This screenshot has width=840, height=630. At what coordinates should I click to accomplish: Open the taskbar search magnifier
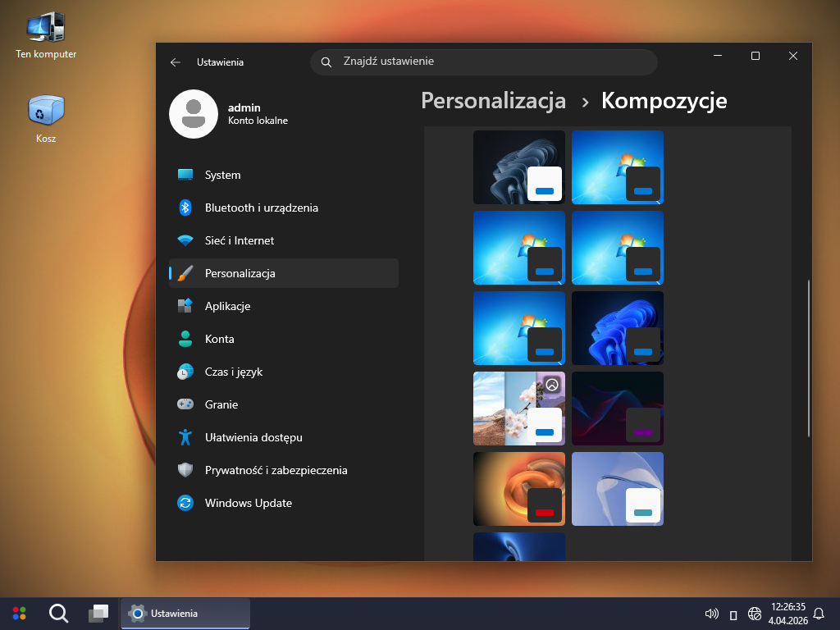point(58,613)
